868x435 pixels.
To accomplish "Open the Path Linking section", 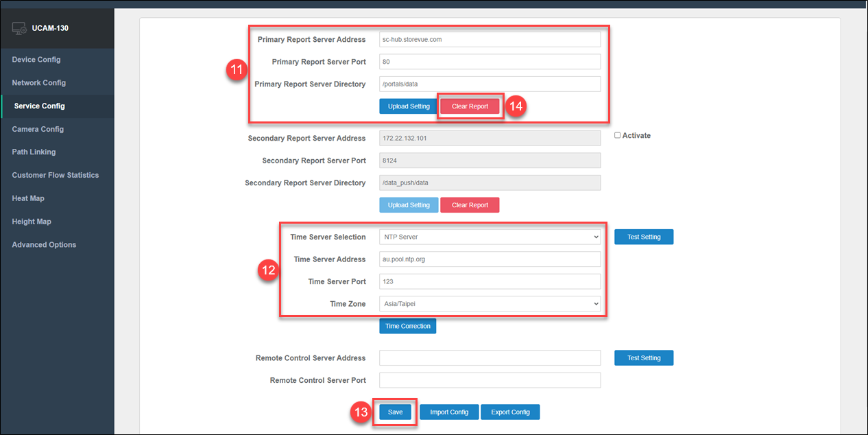I will [x=34, y=152].
